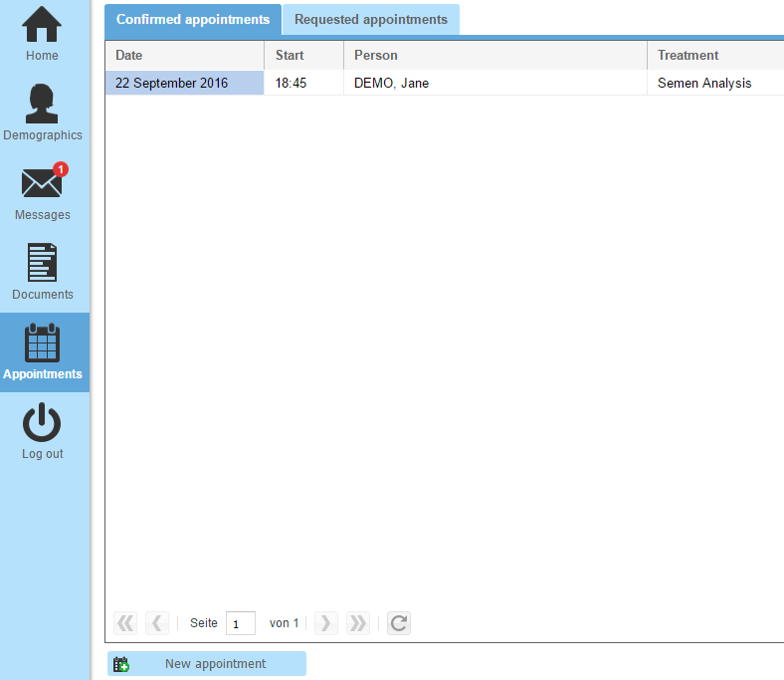This screenshot has height=680, width=784.
Task: Refresh the appointments list
Action: pyautogui.click(x=399, y=623)
